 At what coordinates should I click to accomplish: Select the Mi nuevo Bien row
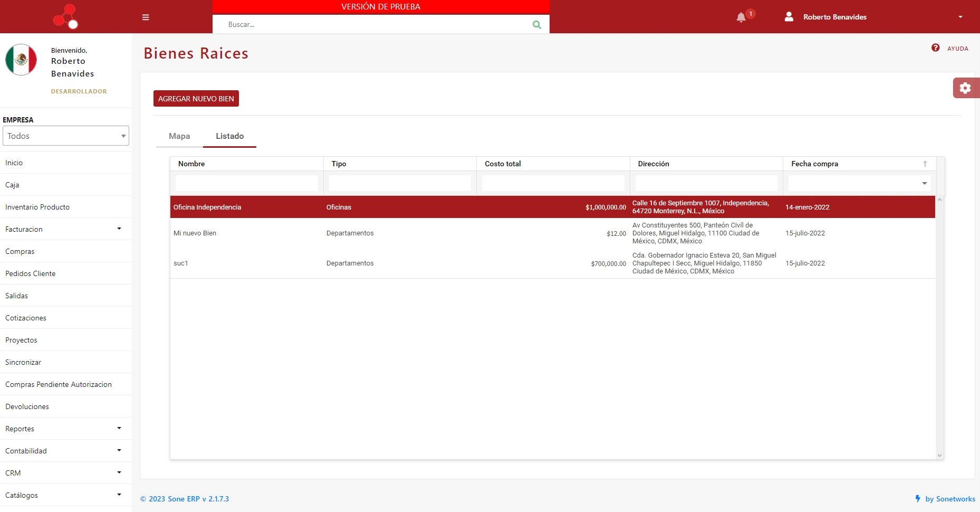(x=553, y=233)
